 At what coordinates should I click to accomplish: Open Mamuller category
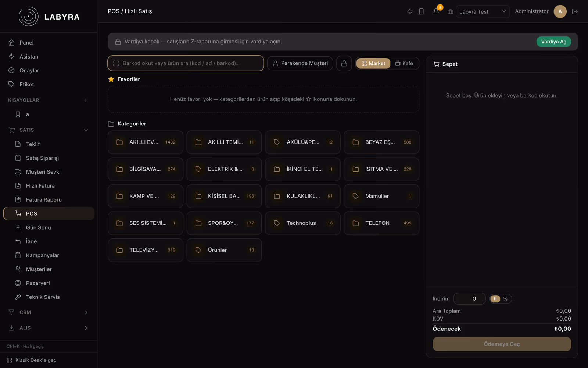(x=381, y=196)
